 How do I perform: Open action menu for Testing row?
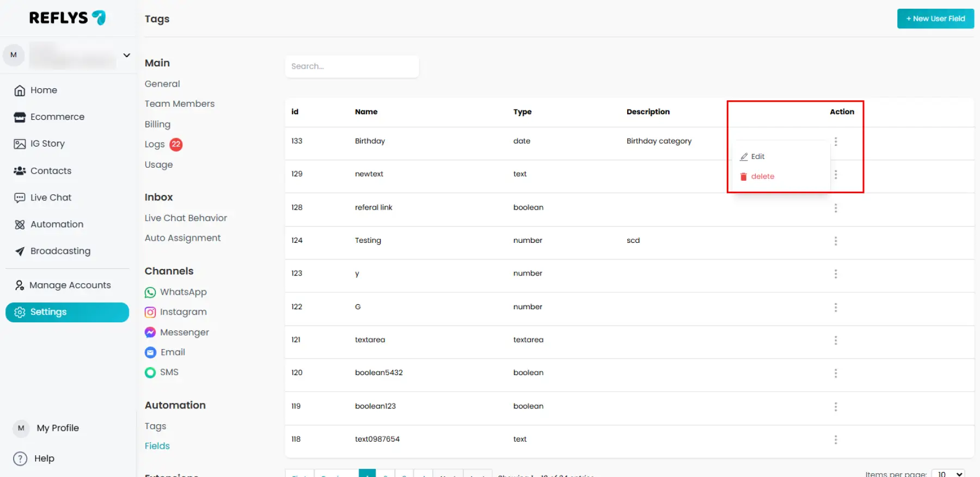835,241
